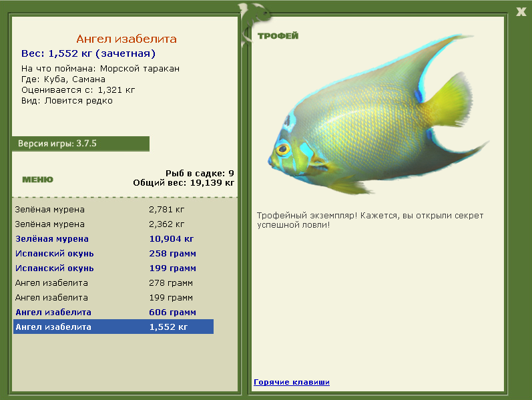Open the МЕНЮ button
This screenshot has height=400, width=532.
[37, 180]
